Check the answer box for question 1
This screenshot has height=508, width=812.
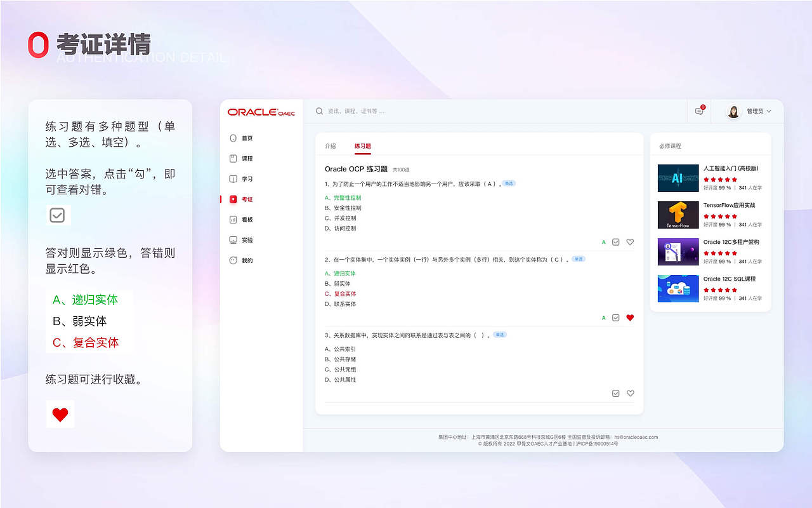point(615,242)
